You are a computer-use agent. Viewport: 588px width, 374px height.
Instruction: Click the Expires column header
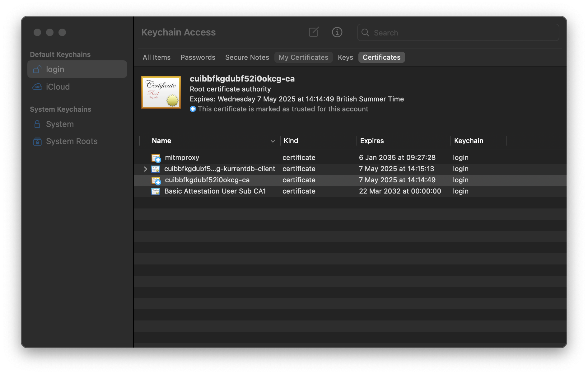coord(372,141)
